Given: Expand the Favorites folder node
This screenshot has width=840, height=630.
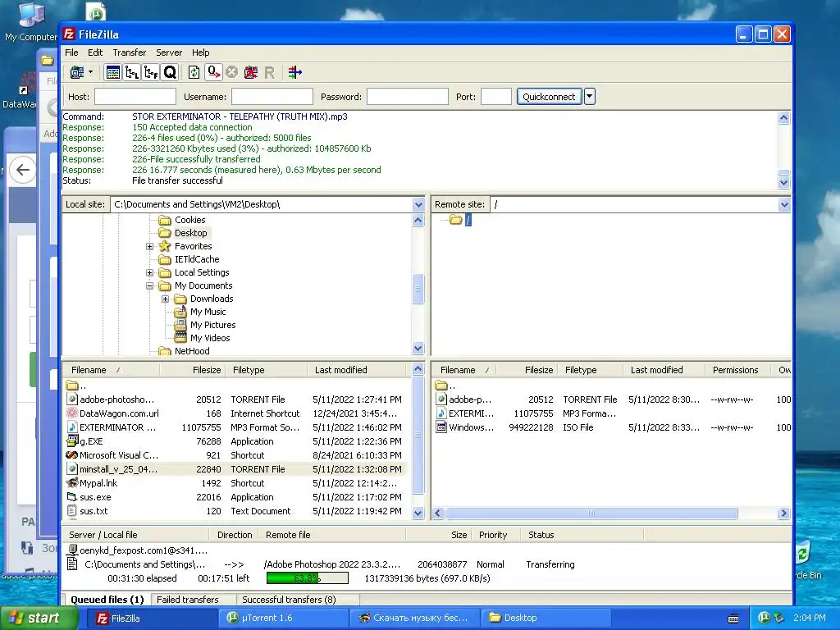Looking at the screenshot, I should (x=150, y=246).
